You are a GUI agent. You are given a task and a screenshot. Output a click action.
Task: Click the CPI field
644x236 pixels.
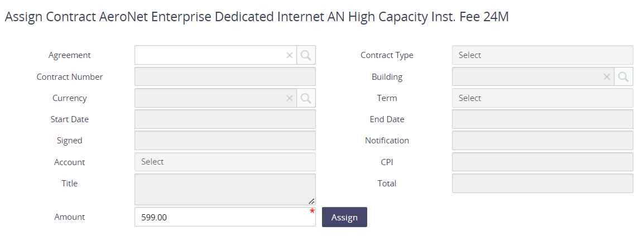[x=542, y=162]
